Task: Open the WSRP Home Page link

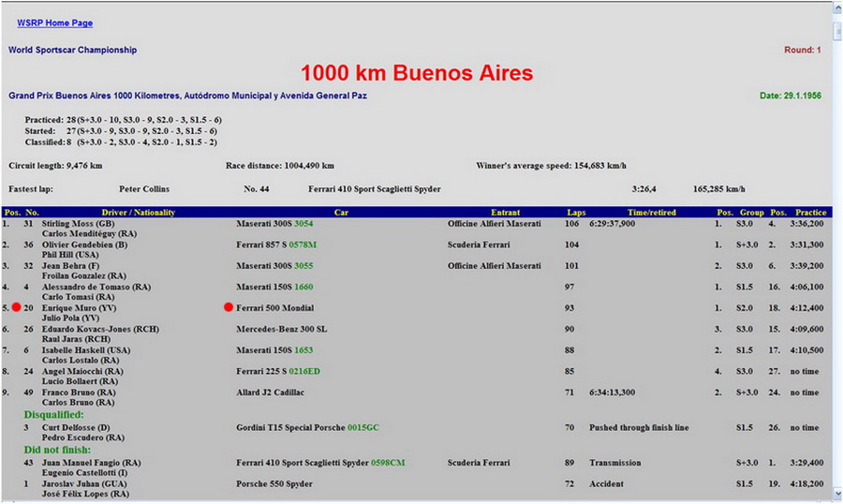Action: click(55, 23)
